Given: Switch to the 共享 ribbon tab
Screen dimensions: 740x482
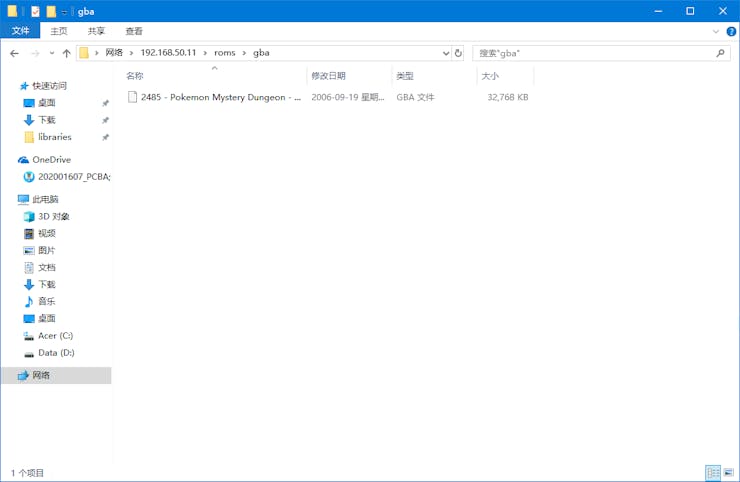Looking at the screenshot, I should click(96, 31).
